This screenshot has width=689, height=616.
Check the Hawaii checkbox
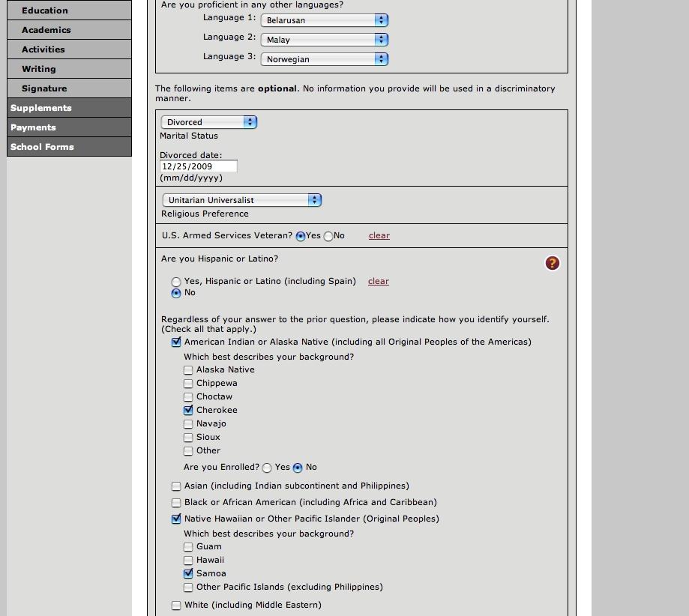[x=188, y=561]
